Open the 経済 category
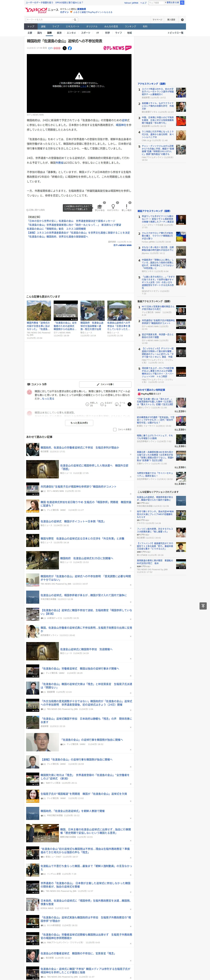210x980 pixels. click(59, 33)
